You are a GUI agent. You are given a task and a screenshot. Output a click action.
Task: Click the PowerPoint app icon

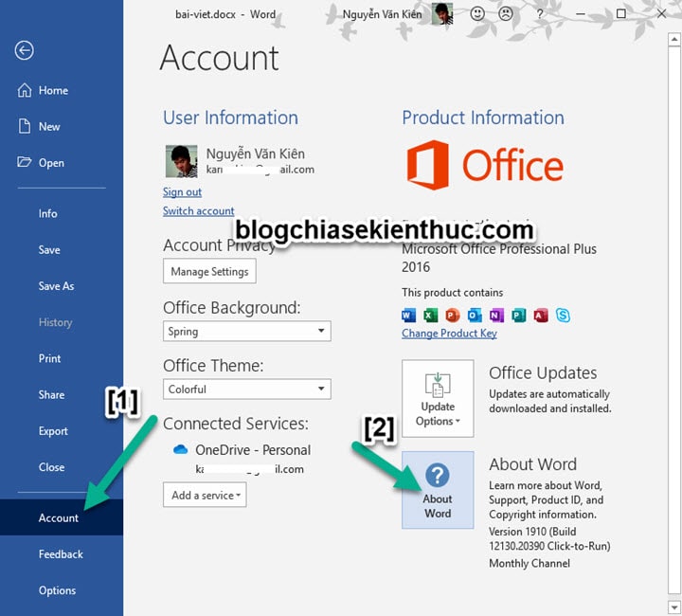(453, 315)
